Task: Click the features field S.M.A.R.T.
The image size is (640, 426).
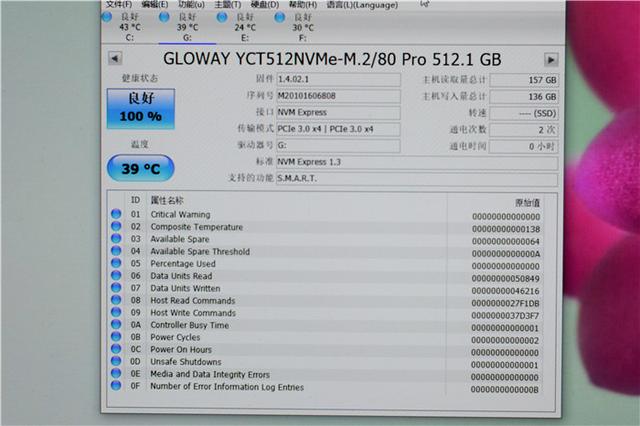Action: point(417,179)
